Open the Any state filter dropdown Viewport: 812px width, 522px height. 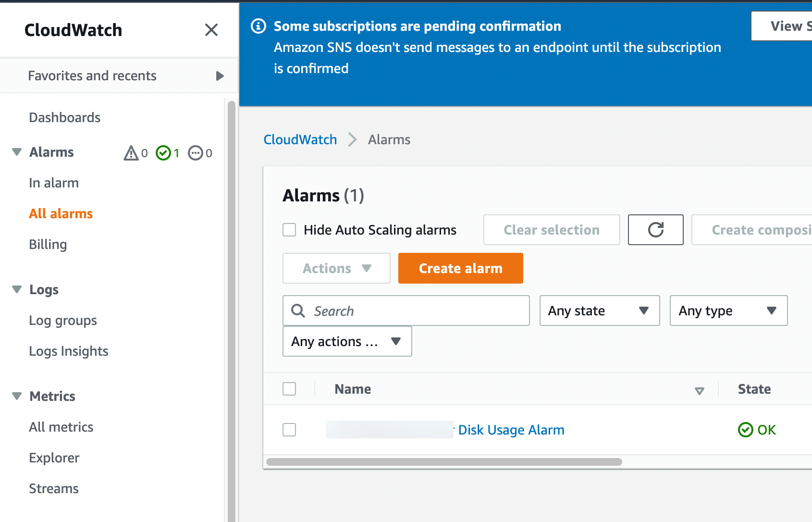pyautogui.click(x=599, y=311)
